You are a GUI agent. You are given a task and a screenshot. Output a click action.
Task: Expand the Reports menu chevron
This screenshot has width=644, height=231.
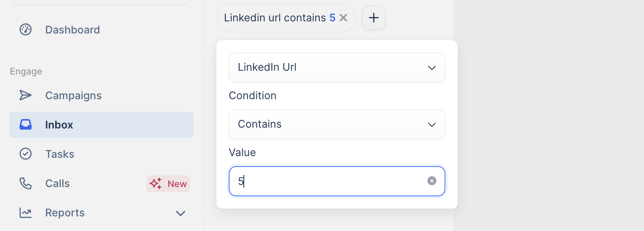(180, 213)
